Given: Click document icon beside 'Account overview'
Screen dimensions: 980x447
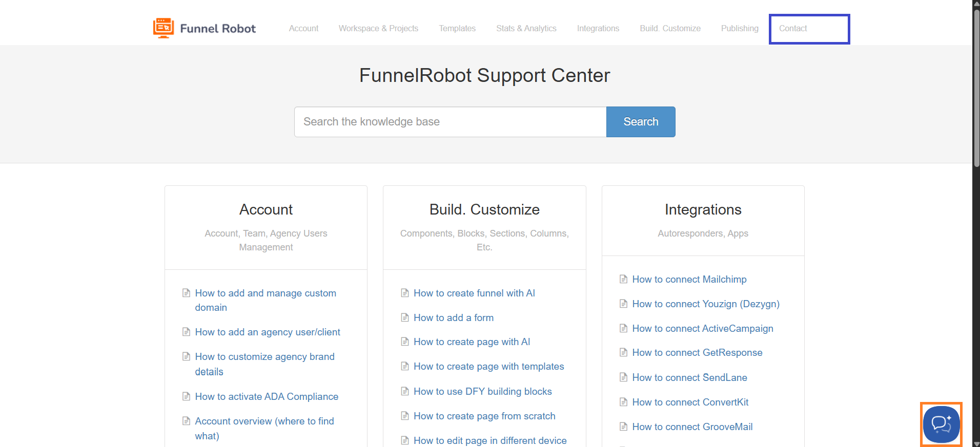Looking at the screenshot, I should pyautogui.click(x=187, y=421).
